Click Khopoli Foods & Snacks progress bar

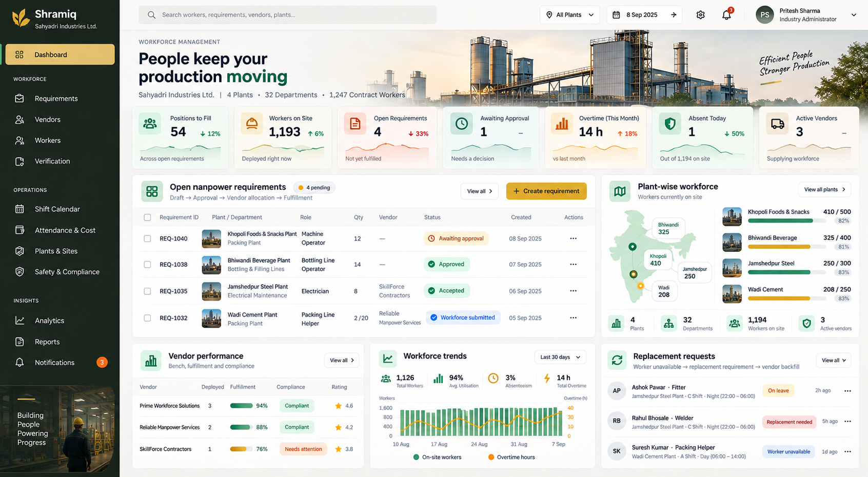787,221
